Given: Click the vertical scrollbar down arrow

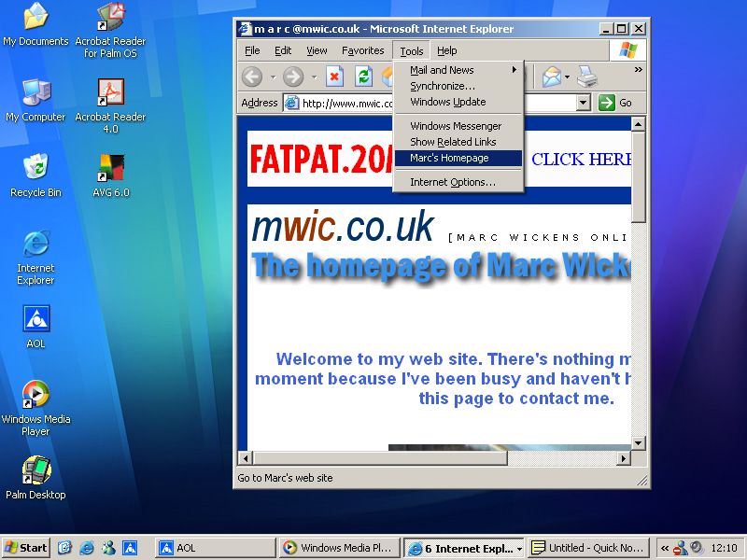Looking at the screenshot, I should tap(639, 442).
